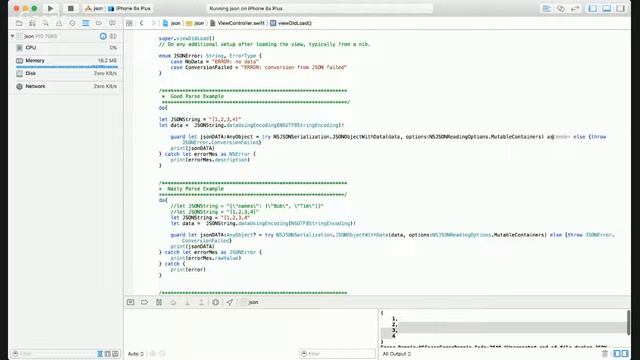
Task: Open the Test navigator
Action: coord(72,23)
